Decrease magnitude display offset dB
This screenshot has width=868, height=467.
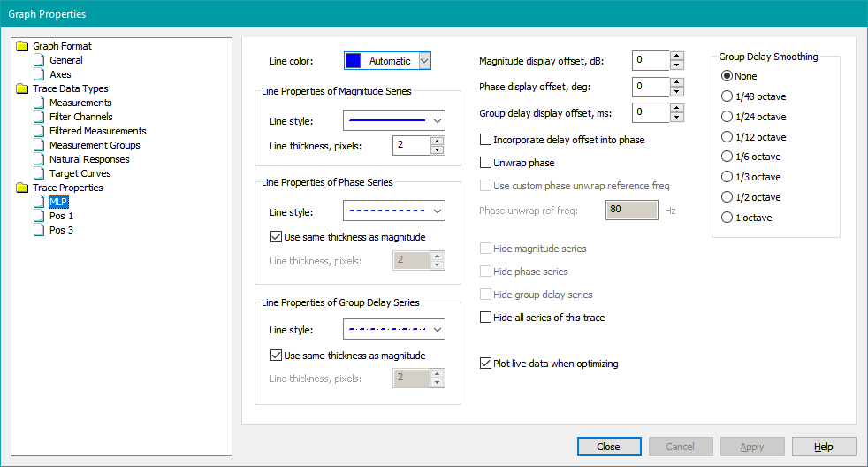676,65
